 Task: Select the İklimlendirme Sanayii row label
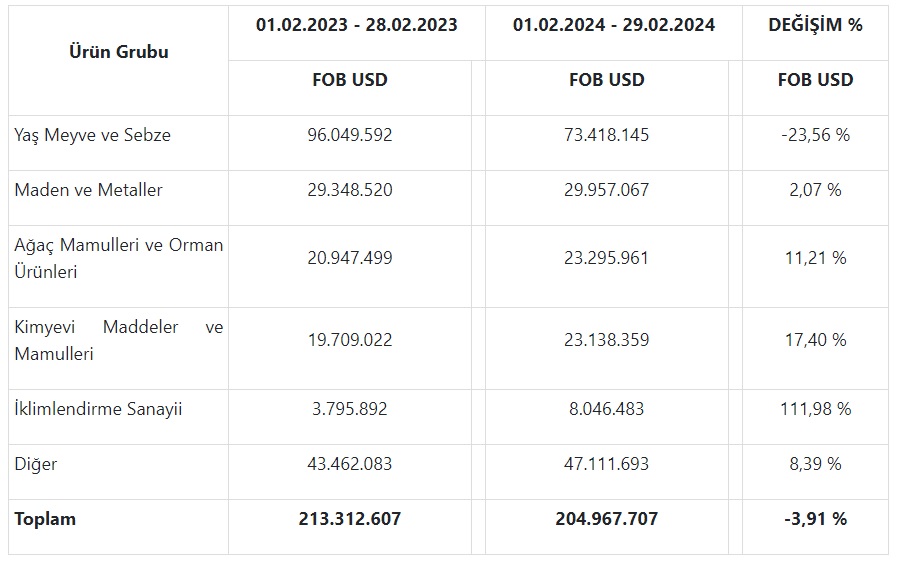pos(98,409)
